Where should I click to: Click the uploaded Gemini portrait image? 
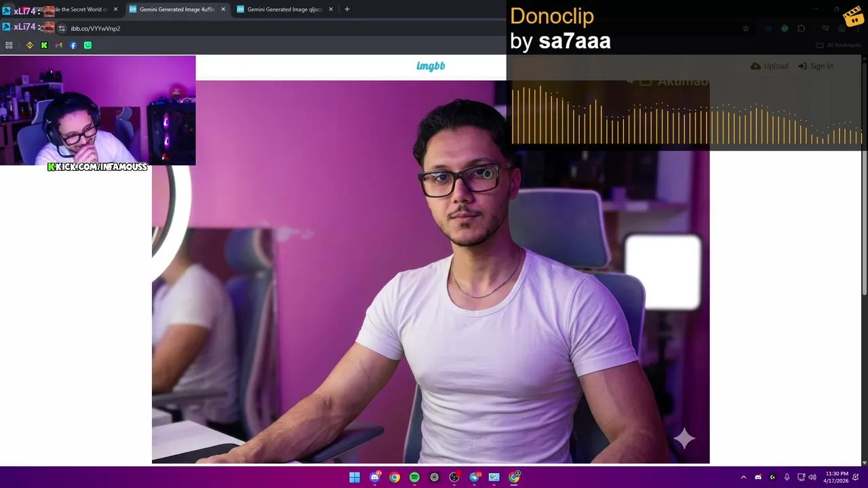(x=431, y=272)
